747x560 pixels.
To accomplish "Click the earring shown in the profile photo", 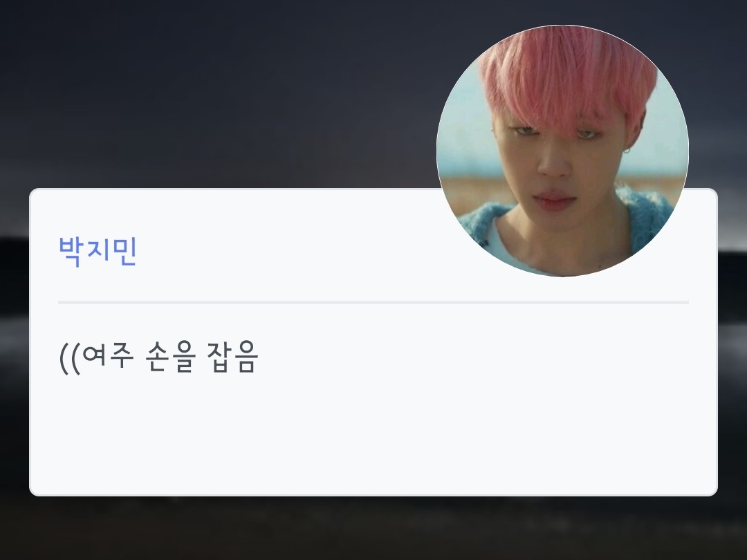I will (627, 150).
